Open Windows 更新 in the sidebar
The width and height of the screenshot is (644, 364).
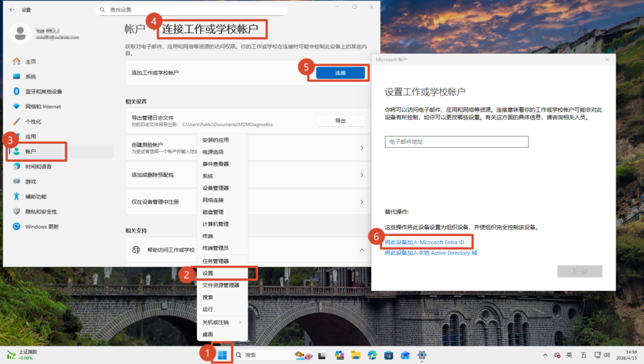[x=42, y=227]
